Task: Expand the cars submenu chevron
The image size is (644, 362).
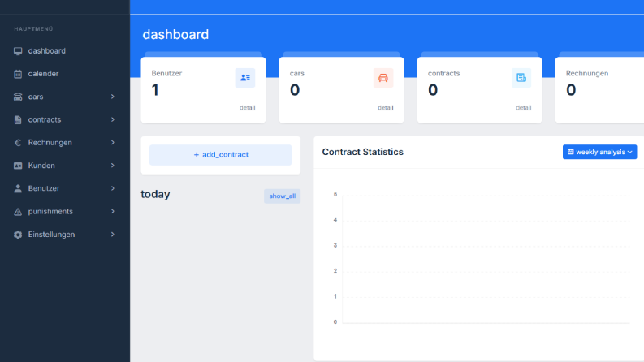Action: (x=113, y=97)
